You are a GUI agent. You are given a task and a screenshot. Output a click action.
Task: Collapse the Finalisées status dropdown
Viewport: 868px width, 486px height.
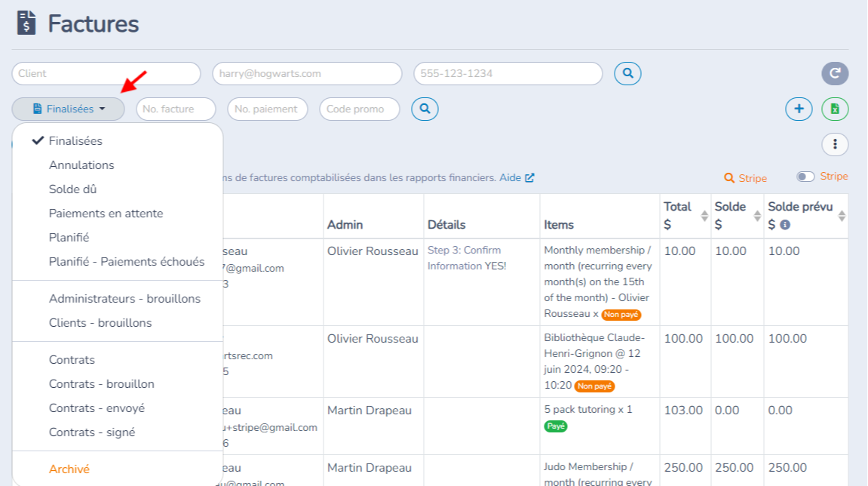[68, 109]
